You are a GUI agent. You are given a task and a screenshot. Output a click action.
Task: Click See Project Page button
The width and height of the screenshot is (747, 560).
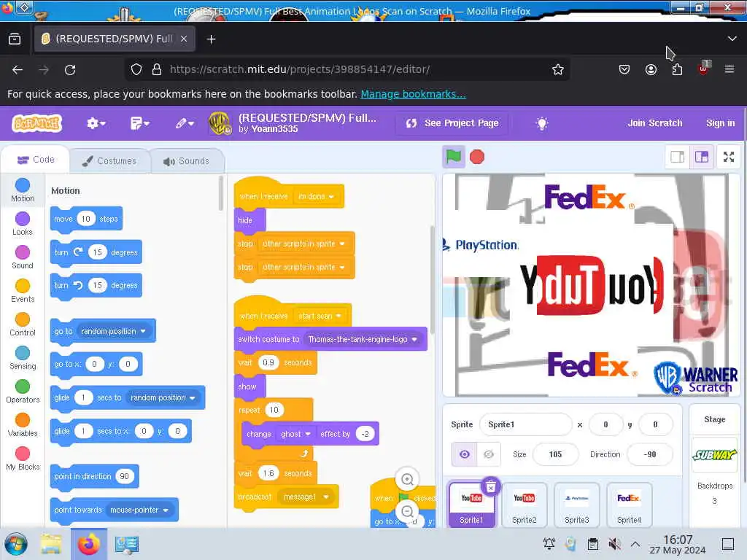(452, 123)
